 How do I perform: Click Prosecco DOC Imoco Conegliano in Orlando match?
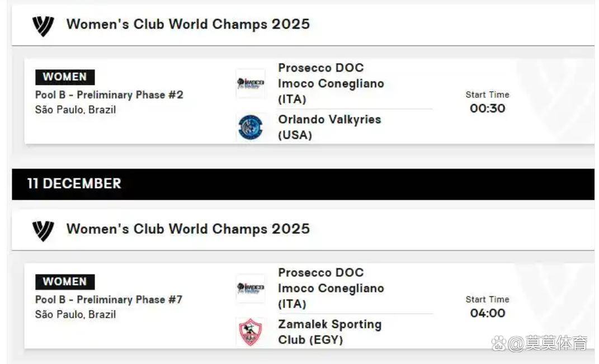coord(331,83)
